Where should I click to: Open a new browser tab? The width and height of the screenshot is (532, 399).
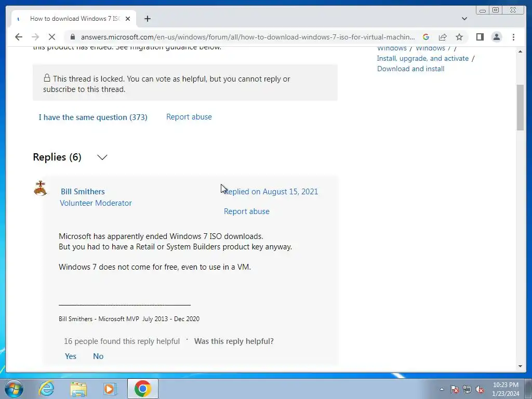pyautogui.click(x=147, y=19)
